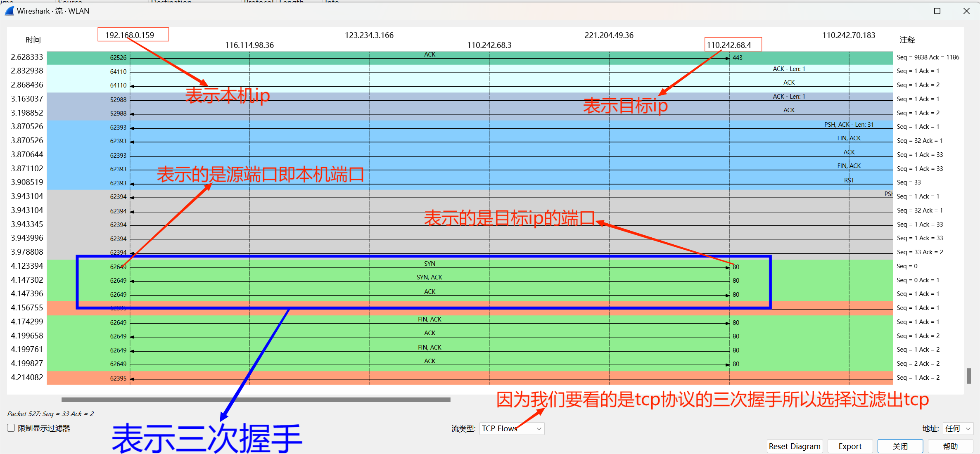Select the SYN flow at time 4.123394
Screen dimensions: 980x454
(x=470, y=267)
